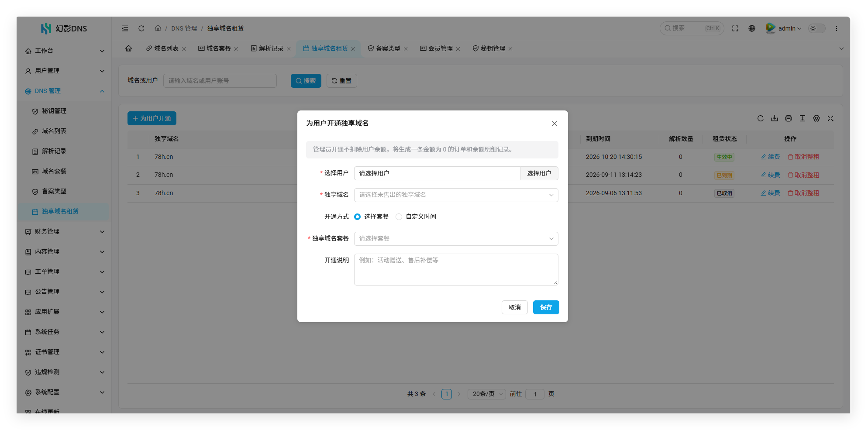Click the 保存 button
Viewport: 868px width, 430px height.
546,307
